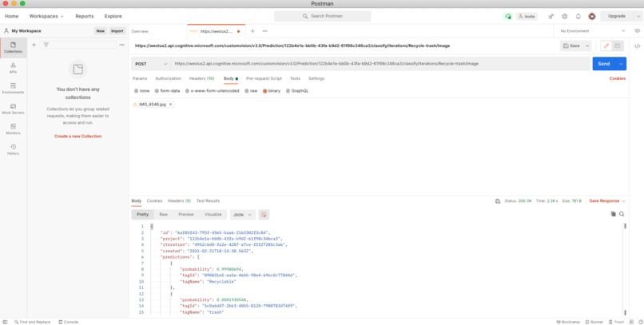Show the Preview response view
The width and height of the screenshot is (644, 325).
pyautogui.click(x=186, y=215)
